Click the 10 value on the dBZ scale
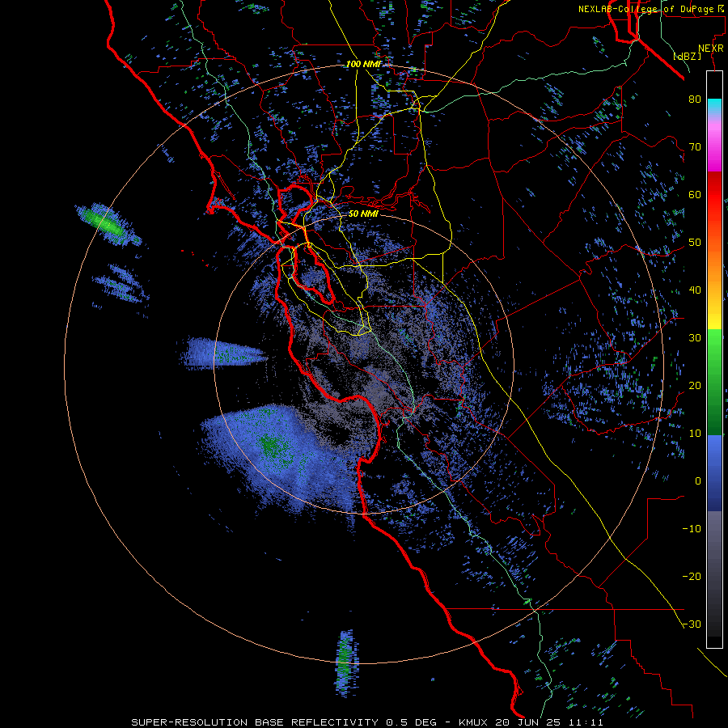The height and width of the screenshot is (728, 728). (695, 434)
